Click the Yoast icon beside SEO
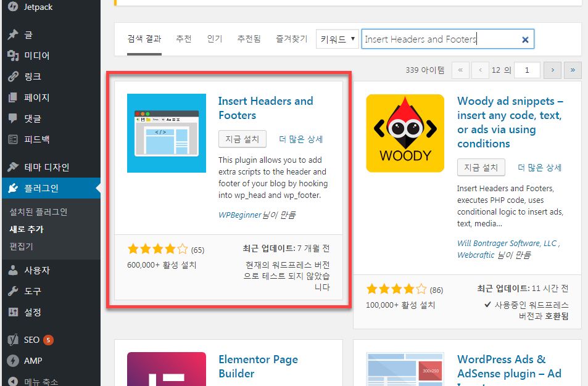The height and width of the screenshot is (386, 588). click(x=13, y=340)
